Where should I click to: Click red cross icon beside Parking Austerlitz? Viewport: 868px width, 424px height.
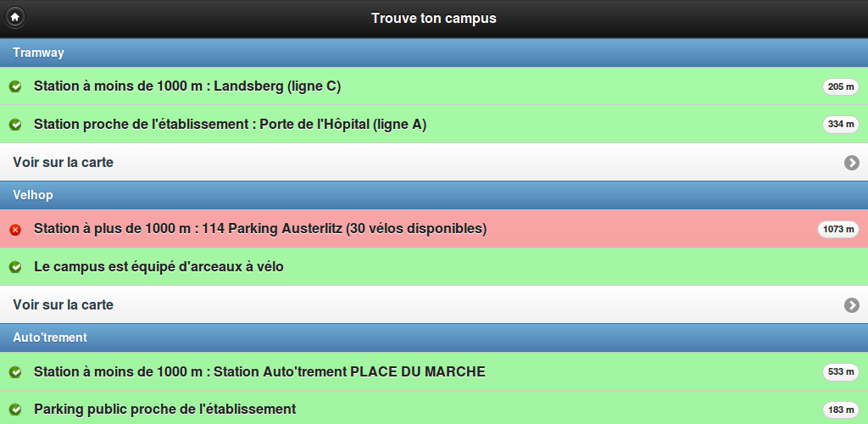tap(15, 230)
